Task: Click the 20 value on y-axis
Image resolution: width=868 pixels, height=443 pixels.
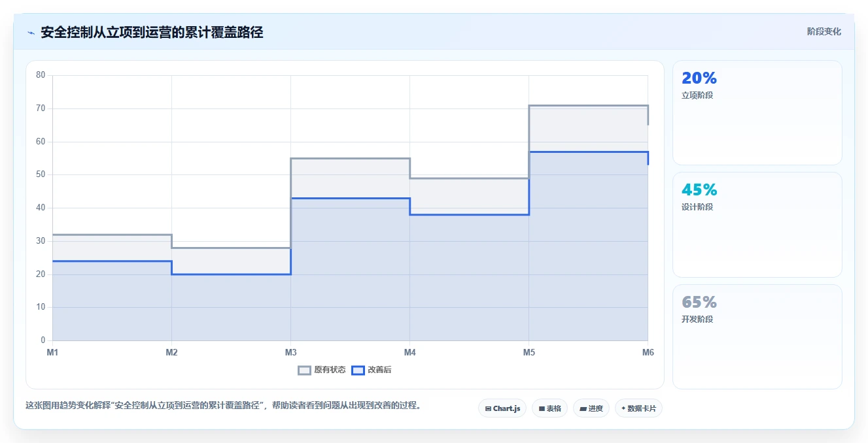Action: click(41, 274)
